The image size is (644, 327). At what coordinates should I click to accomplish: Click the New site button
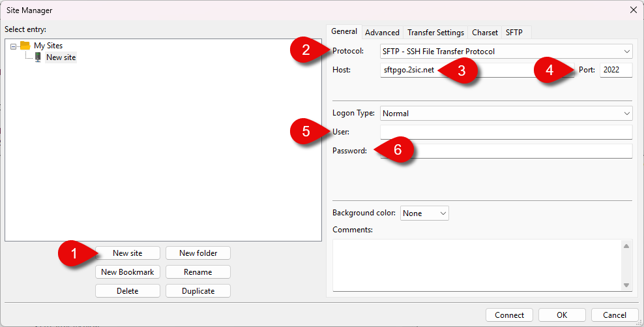tap(128, 253)
